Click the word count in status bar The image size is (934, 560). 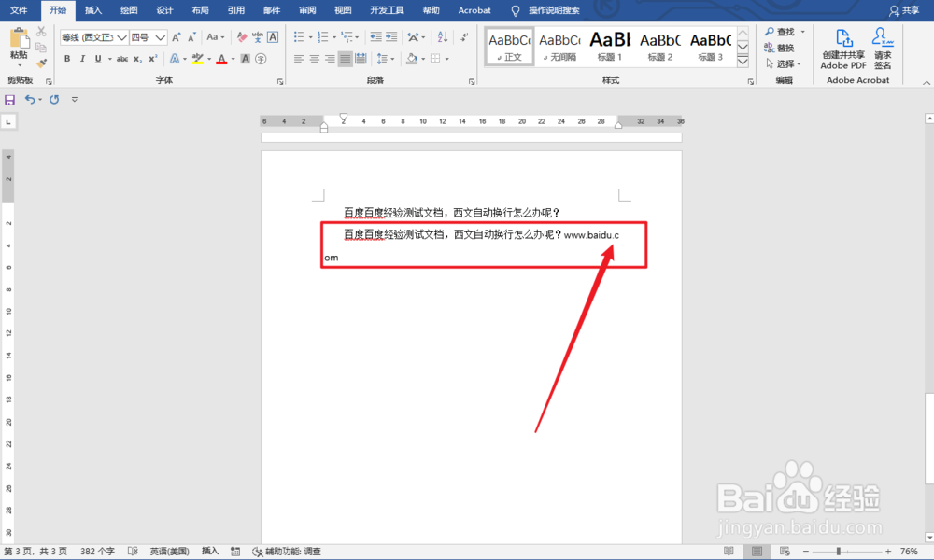(97, 551)
